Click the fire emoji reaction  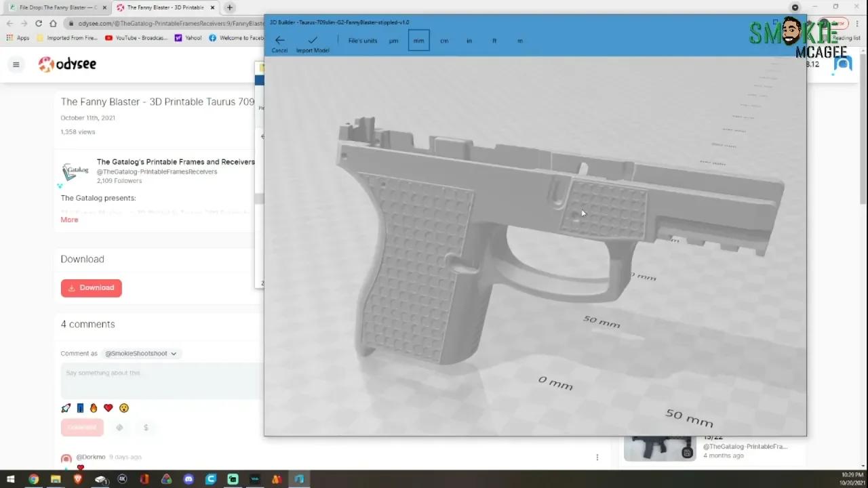coord(94,407)
